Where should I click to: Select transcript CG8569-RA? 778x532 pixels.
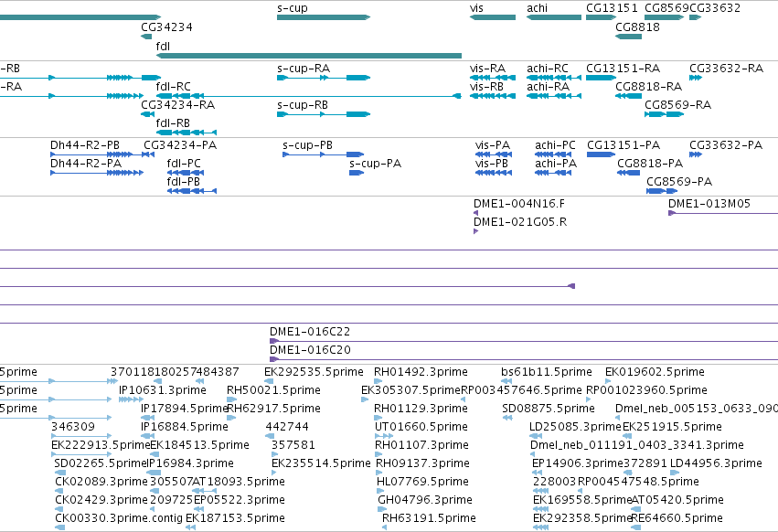(665, 114)
